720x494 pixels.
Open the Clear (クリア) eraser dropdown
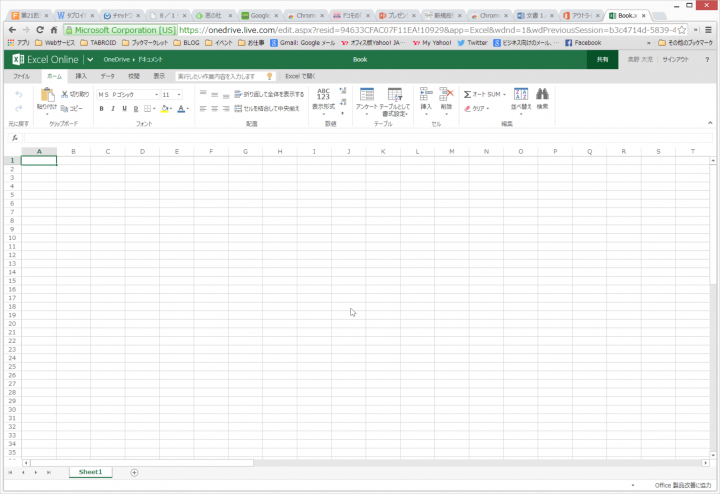coord(476,109)
